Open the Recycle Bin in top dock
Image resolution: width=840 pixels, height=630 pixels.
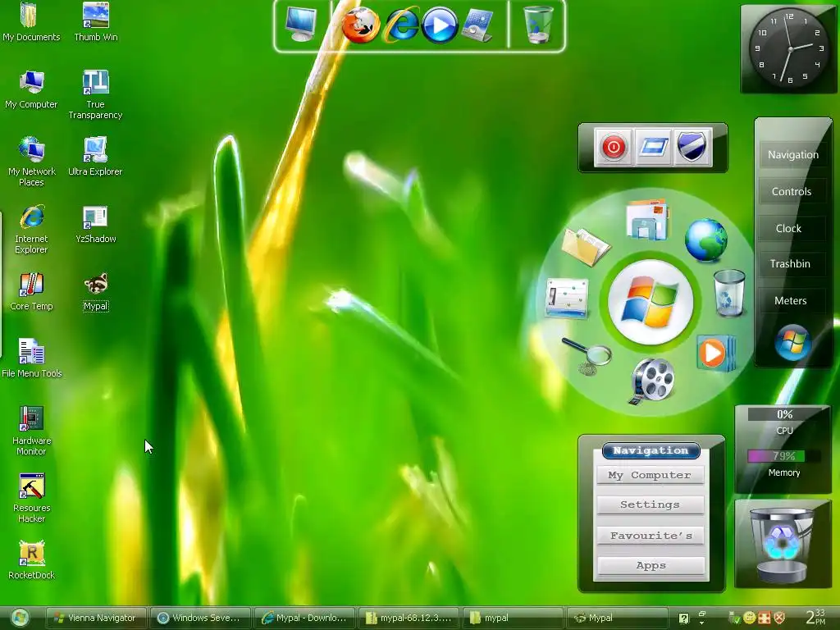tap(538, 25)
